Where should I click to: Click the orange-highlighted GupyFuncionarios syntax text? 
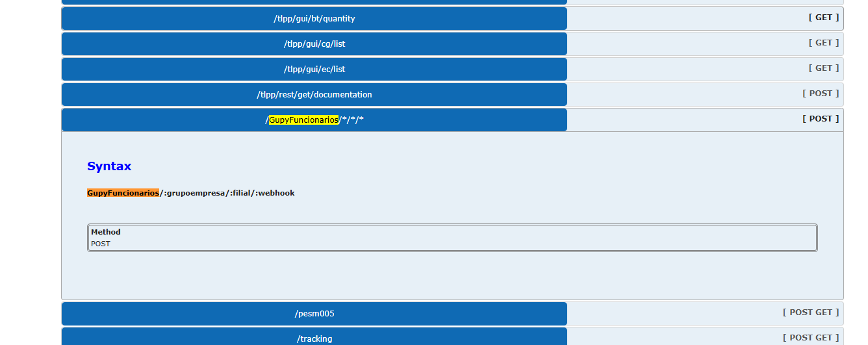(123, 193)
